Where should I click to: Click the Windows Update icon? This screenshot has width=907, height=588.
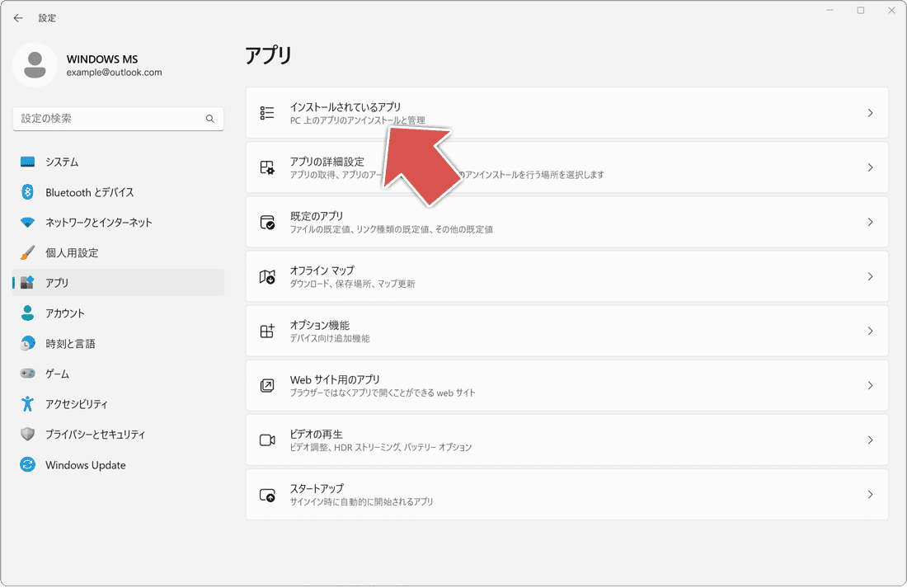[27, 464]
